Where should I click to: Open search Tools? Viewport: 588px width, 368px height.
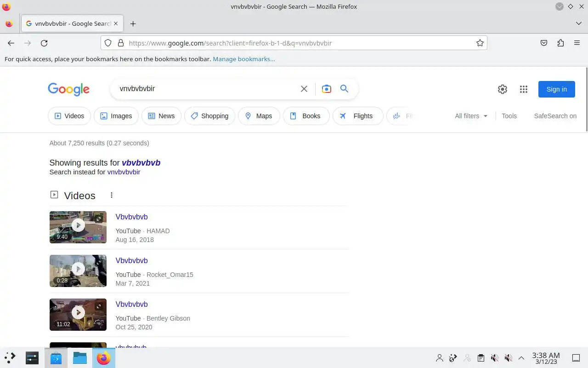(x=509, y=116)
